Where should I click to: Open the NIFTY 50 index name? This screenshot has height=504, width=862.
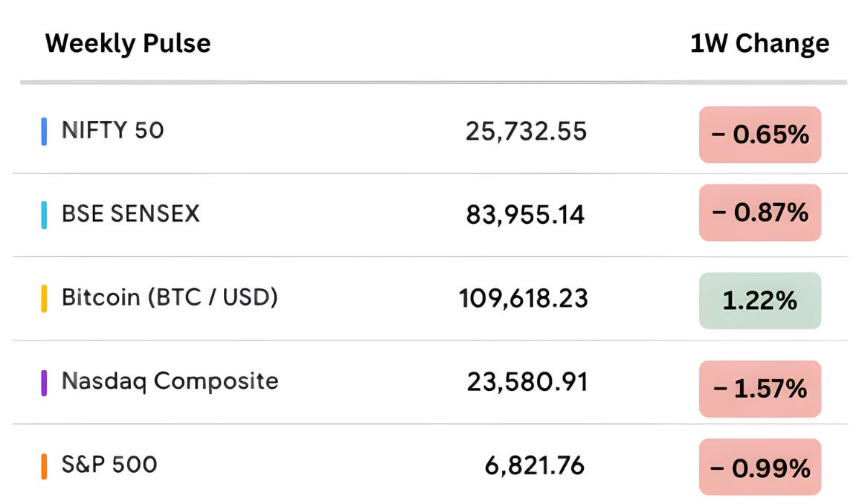(113, 131)
